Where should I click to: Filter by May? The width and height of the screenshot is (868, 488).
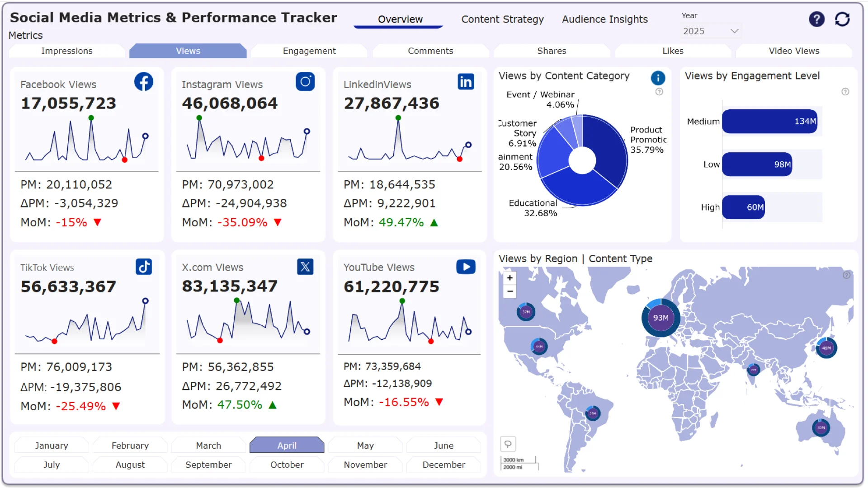365,446
